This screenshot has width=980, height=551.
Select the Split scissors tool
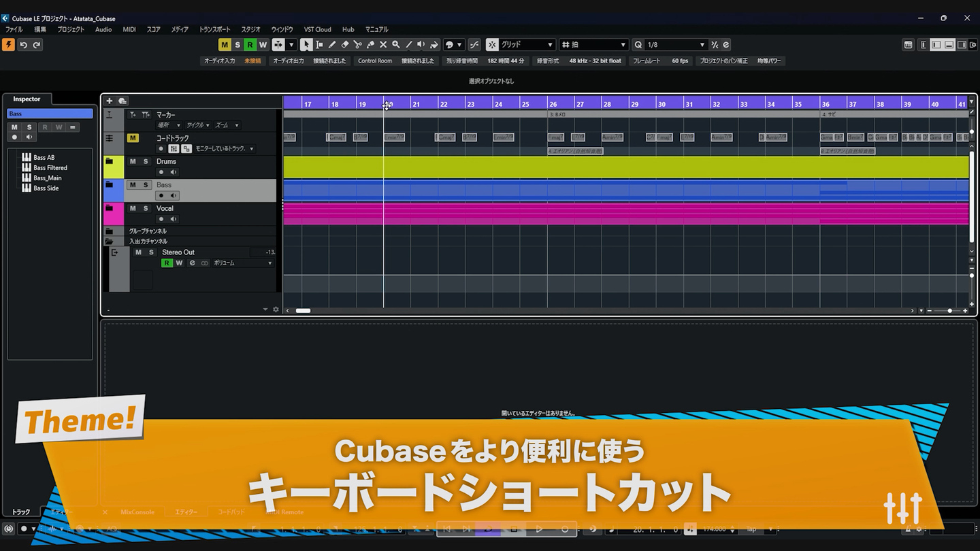click(x=357, y=45)
